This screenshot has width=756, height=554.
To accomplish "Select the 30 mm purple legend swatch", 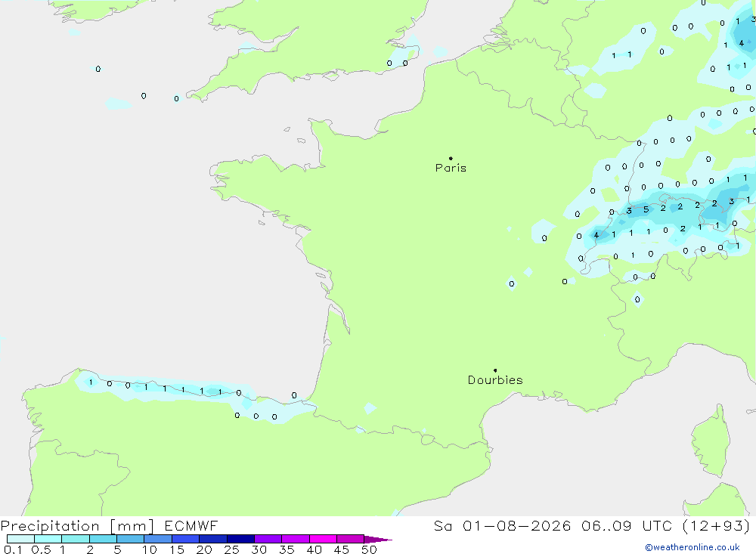I will tap(268, 539).
